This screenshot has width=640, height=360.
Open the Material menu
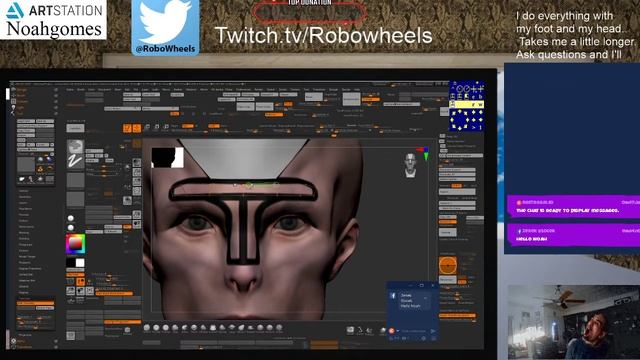[191, 89]
